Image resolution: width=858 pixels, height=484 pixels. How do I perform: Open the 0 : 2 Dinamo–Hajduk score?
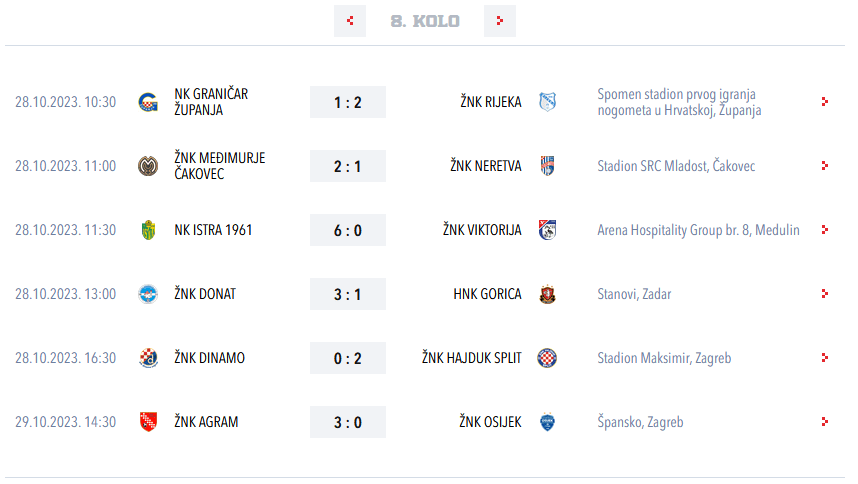click(348, 358)
